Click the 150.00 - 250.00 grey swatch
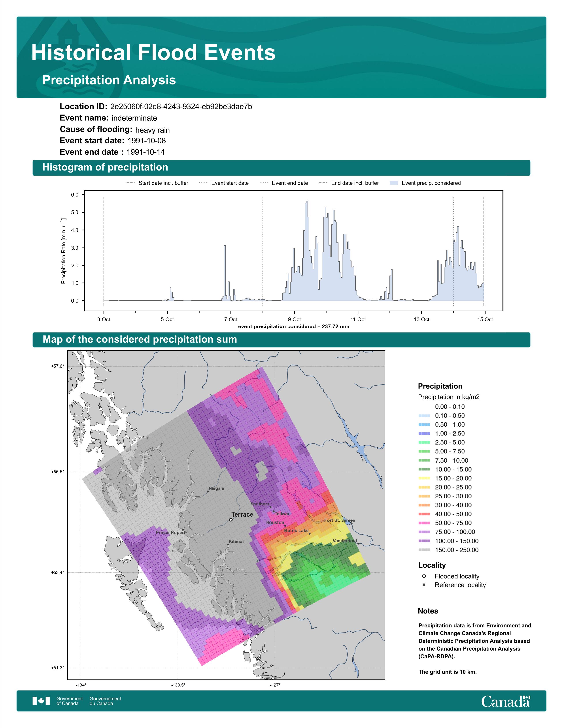 424,550
